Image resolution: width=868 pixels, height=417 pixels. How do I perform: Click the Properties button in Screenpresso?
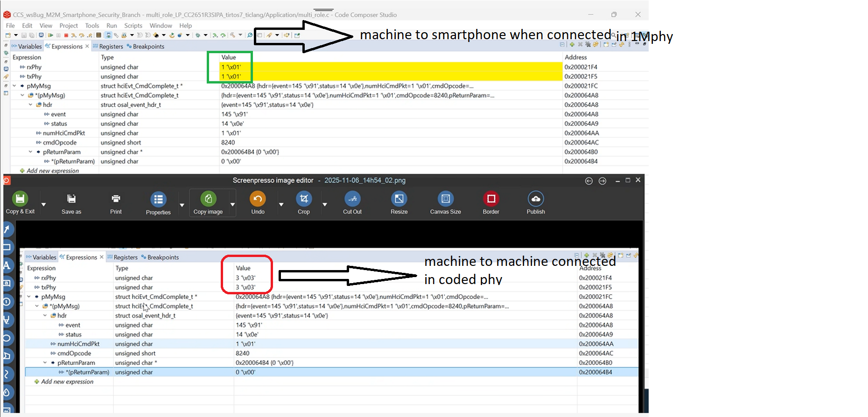158,203
